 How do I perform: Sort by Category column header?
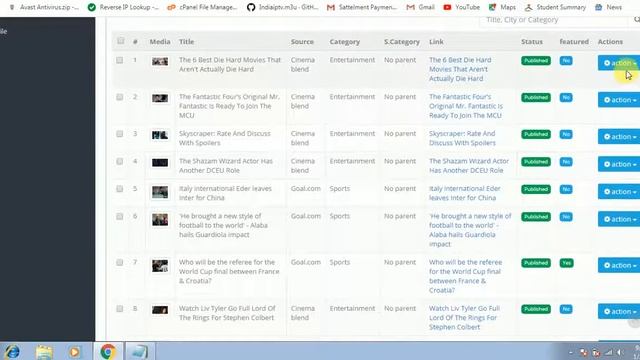(x=345, y=42)
